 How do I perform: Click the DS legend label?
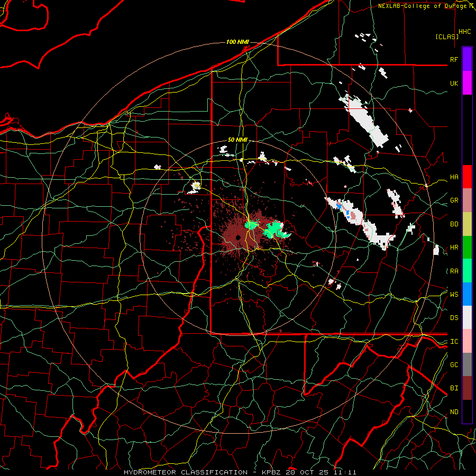pyautogui.click(x=454, y=318)
